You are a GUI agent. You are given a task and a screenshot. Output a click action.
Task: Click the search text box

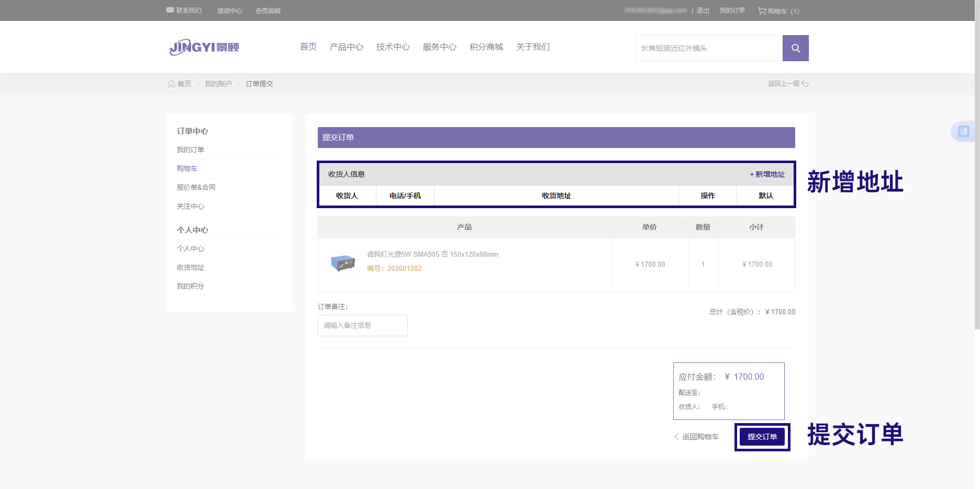click(709, 48)
